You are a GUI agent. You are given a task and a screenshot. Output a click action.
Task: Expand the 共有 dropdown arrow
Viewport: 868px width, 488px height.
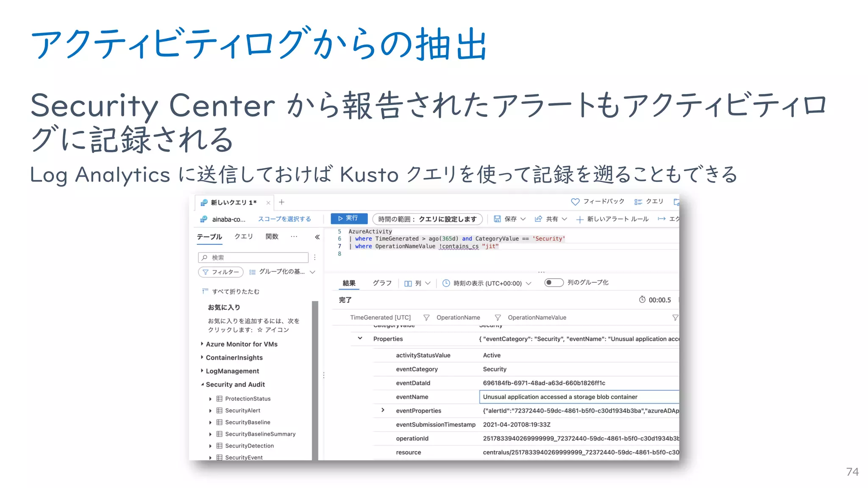pyautogui.click(x=564, y=219)
